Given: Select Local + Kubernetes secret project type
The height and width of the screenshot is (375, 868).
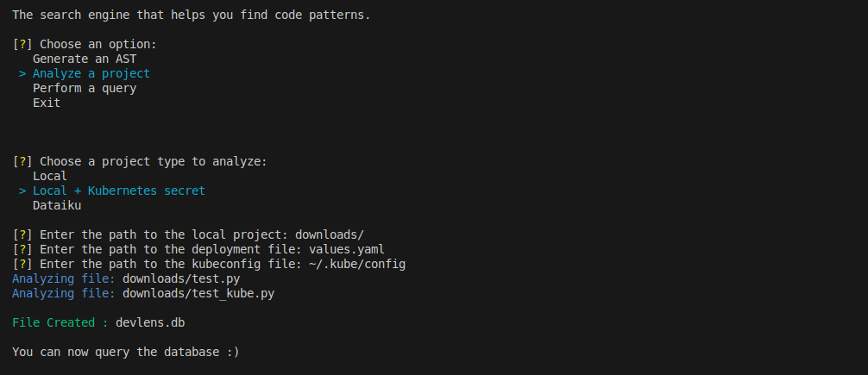Looking at the screenshot, I should 119,191.
